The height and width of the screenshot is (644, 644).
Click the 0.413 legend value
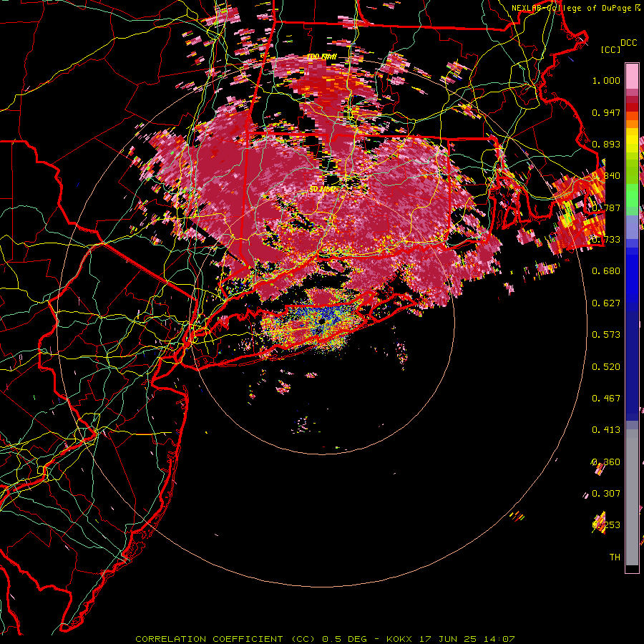[606, 430]
